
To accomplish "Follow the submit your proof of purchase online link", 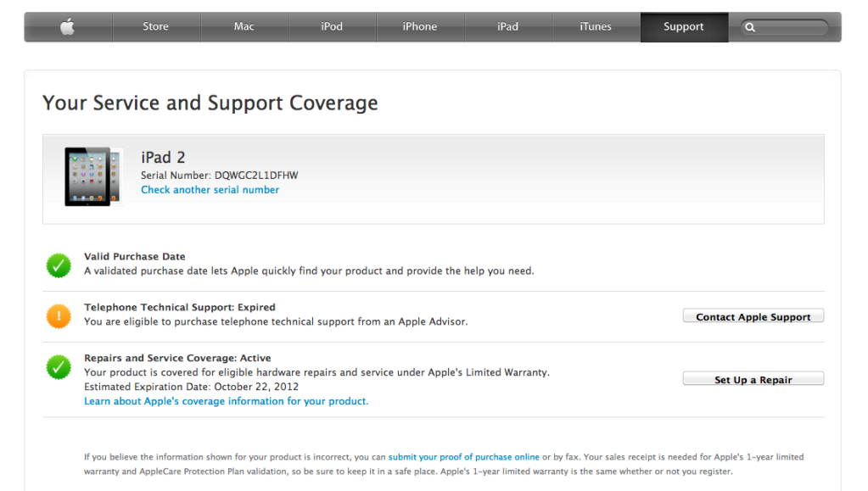I will (x=463, y=457).
